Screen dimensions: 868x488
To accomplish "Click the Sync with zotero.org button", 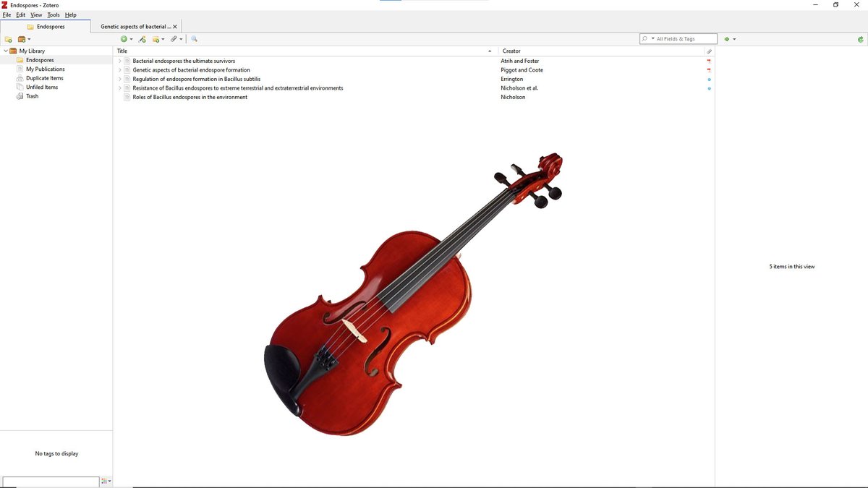I will click(860, 39).
